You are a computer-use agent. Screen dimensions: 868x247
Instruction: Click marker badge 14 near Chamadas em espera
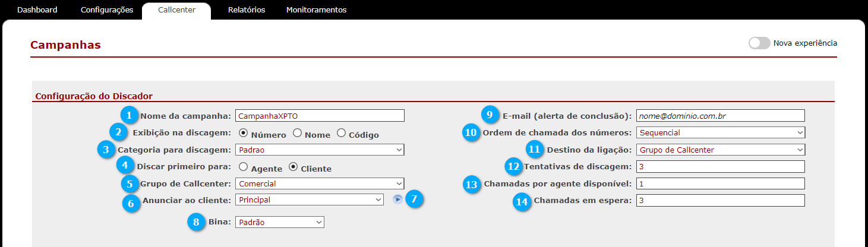point(522,201)
